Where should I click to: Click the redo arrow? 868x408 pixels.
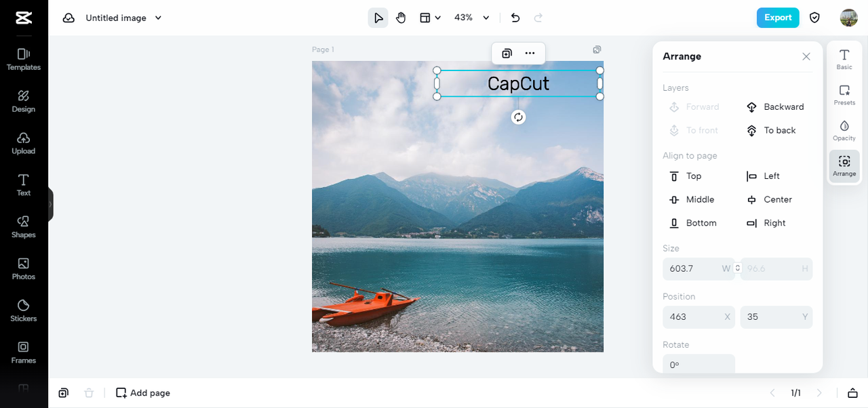click(538, 18)
